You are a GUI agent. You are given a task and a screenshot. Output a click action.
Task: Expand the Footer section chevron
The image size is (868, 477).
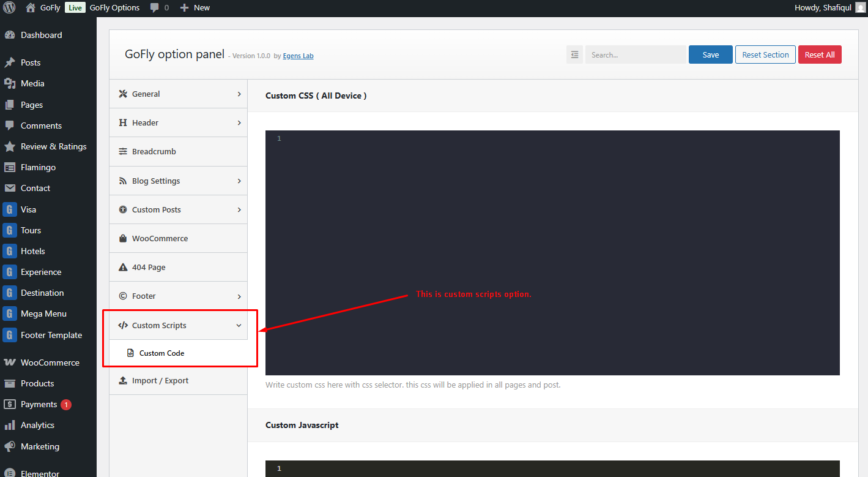pyautogui.click(x=239, y=296)
